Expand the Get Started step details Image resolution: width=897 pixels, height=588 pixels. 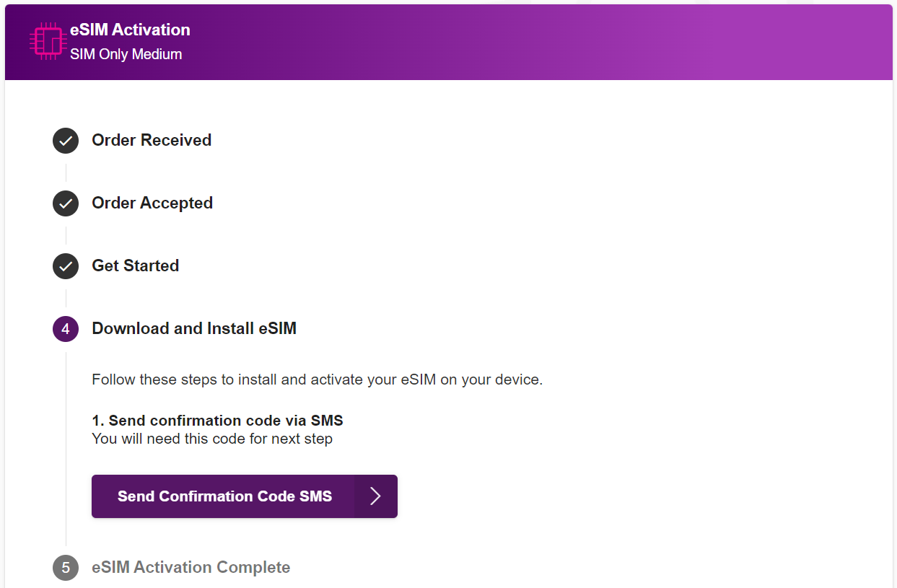135,266
